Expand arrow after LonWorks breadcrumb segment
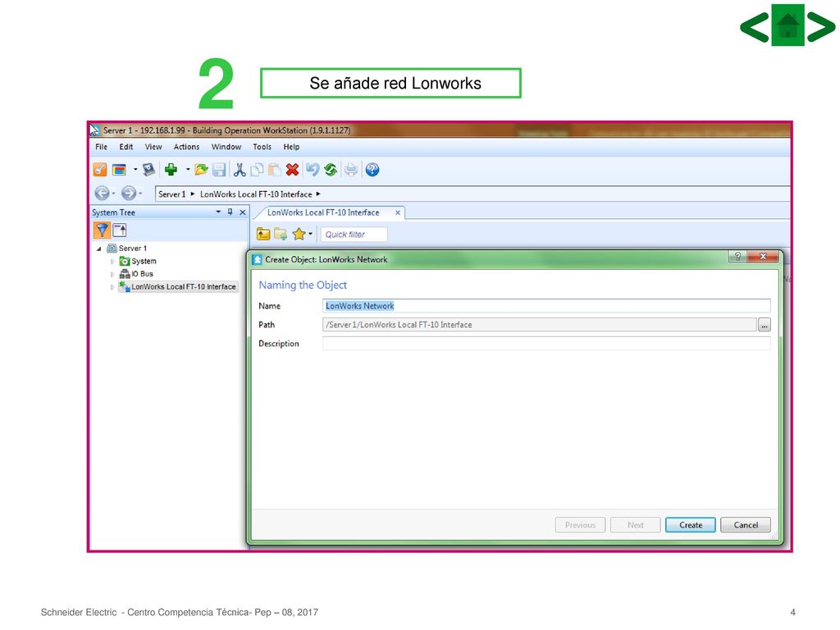The image size is (840, 630). pyautogui.click(x=318, y=194)
